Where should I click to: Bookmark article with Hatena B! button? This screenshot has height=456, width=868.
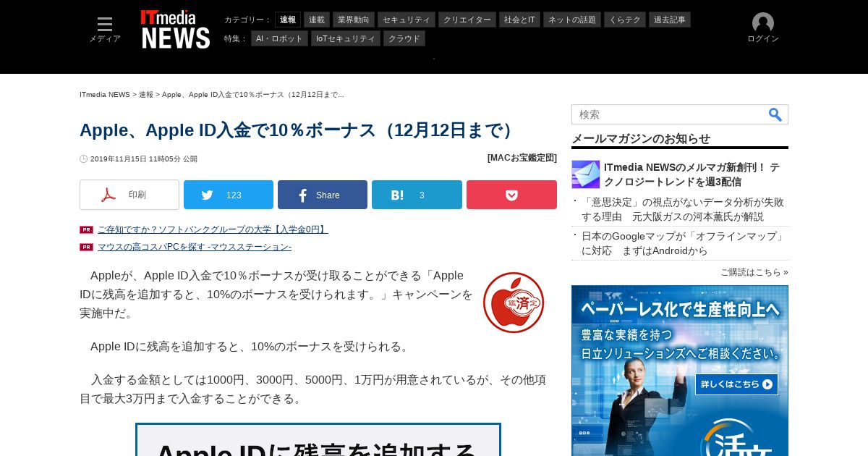click(x=417, y=195)
